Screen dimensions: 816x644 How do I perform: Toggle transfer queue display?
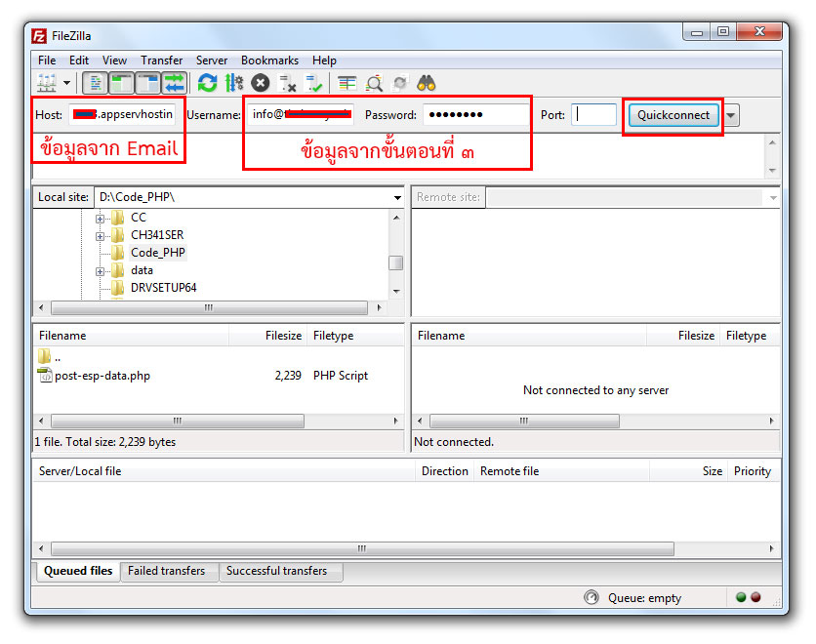[x=175, y=83]
